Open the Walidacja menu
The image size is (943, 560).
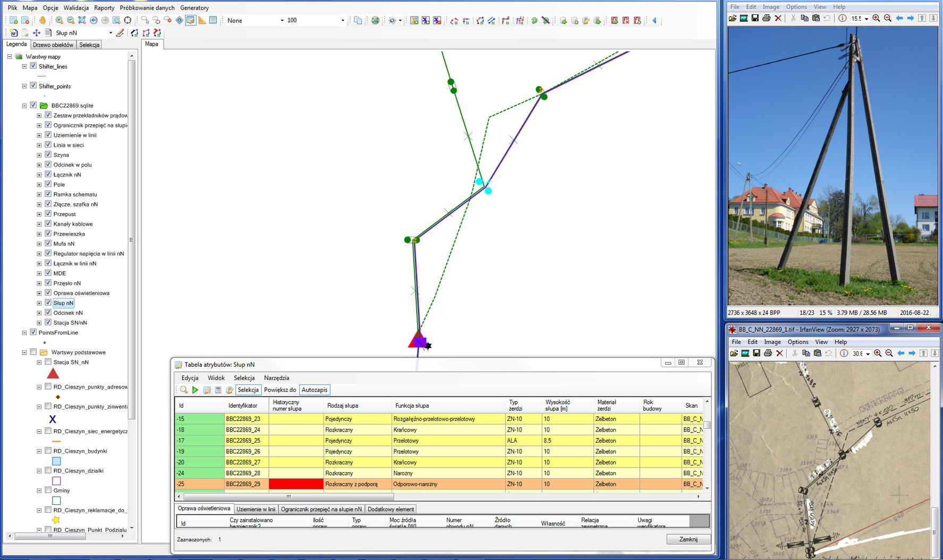76,8
